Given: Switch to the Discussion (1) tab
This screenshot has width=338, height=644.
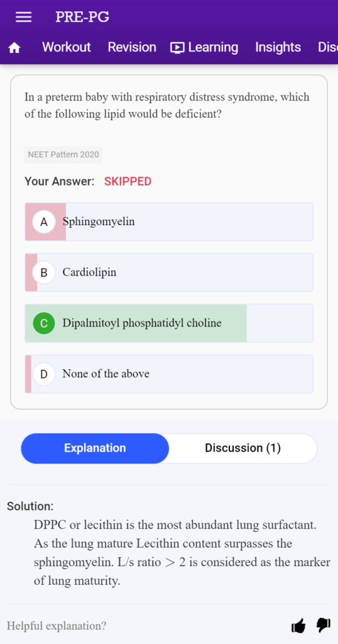Looking at the screenshot, I should (243, 448).
